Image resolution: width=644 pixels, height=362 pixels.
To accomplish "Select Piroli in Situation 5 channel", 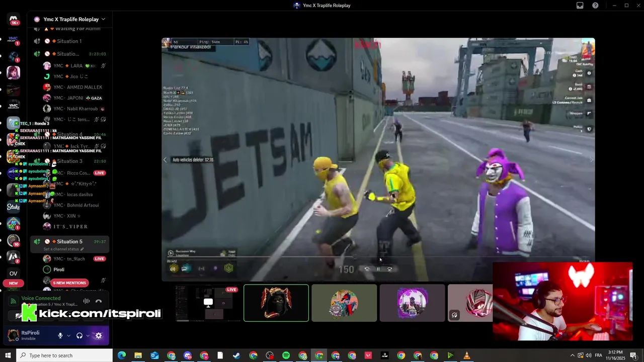I will 74,269.
